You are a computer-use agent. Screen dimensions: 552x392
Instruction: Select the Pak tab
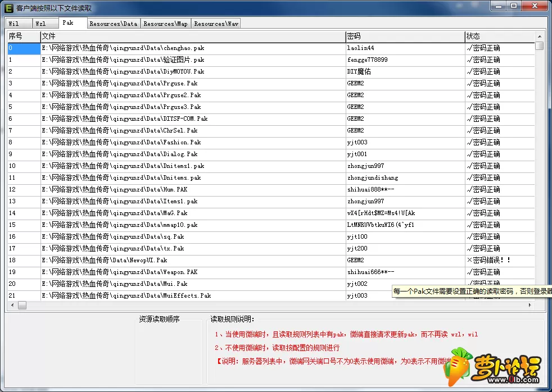(x=73, y=22)
